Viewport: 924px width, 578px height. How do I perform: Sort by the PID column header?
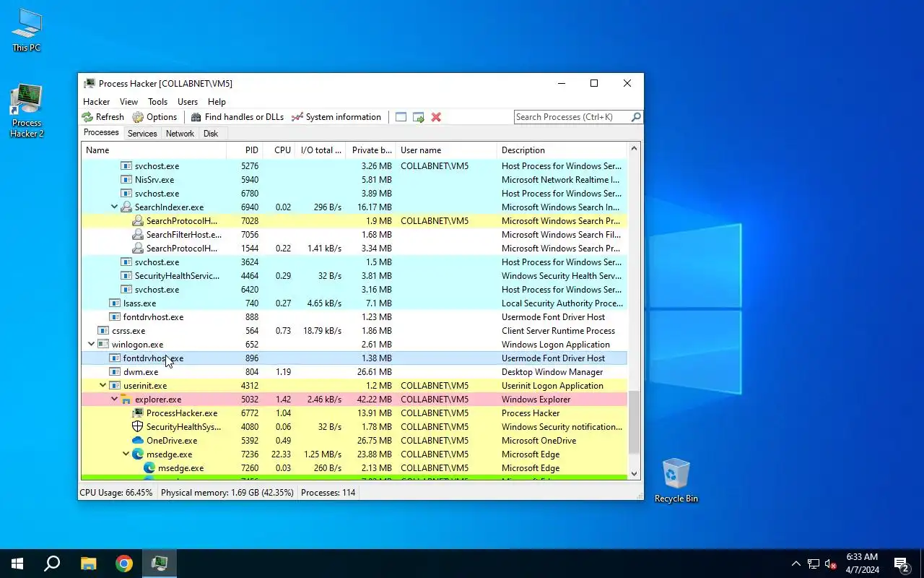pyautogui.click(x=244, y=150)
